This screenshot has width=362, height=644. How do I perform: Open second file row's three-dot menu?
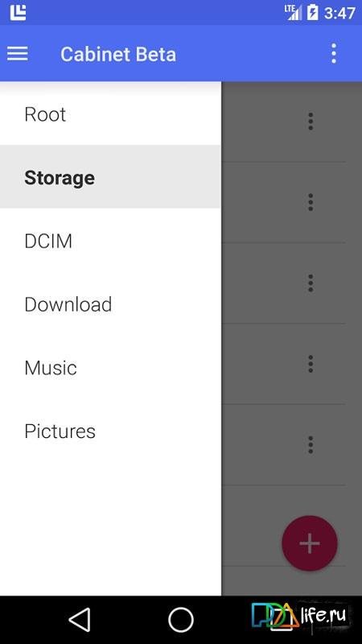pyautogui.click(x=311, y=202)
